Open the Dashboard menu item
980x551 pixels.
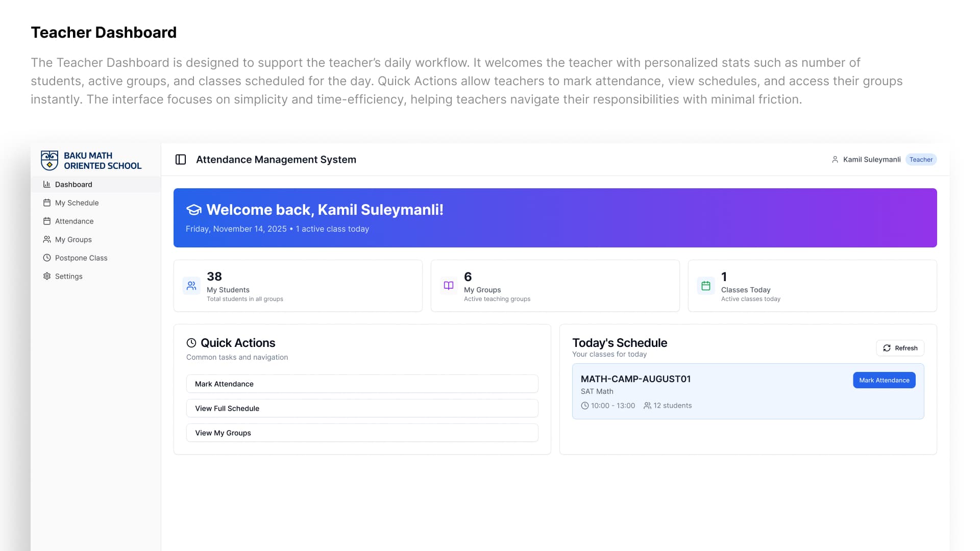73,185
